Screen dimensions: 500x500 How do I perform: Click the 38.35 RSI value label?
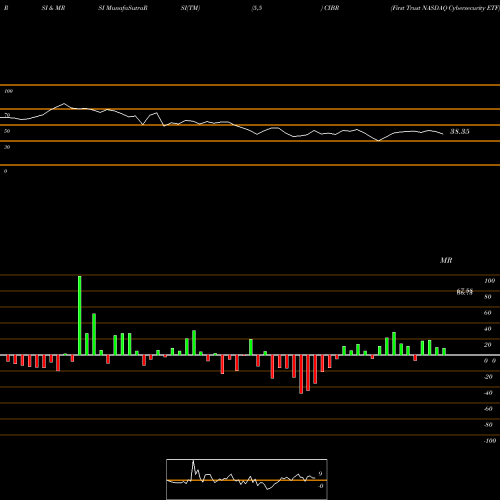point(460,131)
